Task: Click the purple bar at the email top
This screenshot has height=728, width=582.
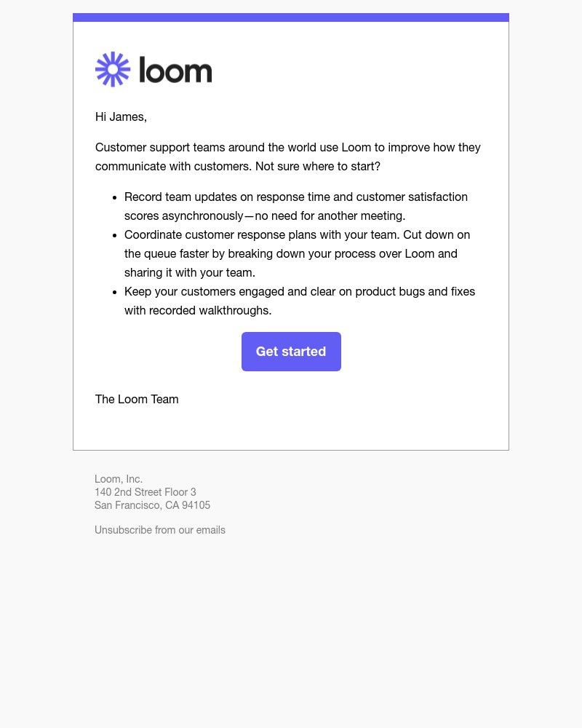Action: [x=291, y=16]
